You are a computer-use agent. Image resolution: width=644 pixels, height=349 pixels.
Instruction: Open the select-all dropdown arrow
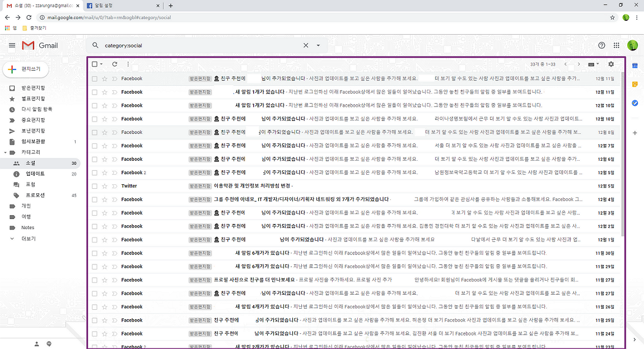[101, 64]
